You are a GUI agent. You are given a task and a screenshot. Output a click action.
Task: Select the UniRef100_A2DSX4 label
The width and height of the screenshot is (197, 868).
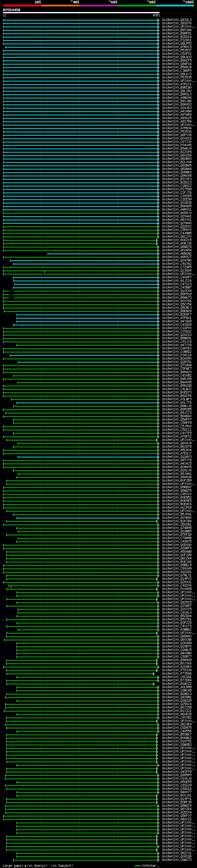(x=176, y=812)
